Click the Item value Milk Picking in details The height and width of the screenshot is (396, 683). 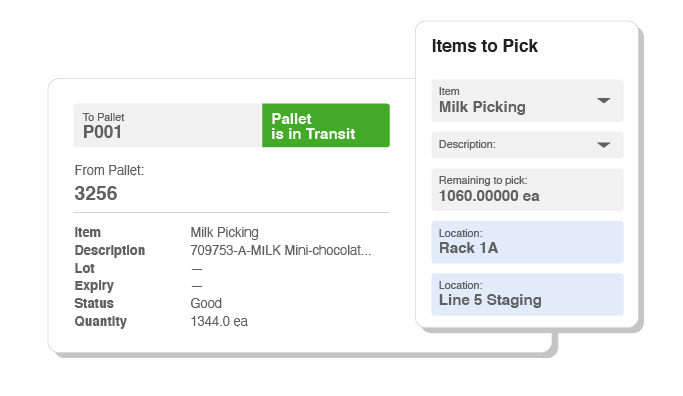tap(224, 233)
